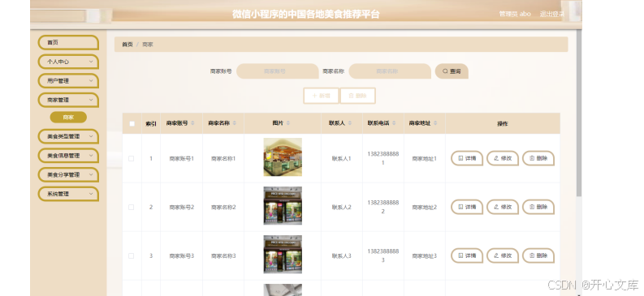644x296 pixels.
Task: Sort by 商家账号 column sort icon
Action: 192,123
